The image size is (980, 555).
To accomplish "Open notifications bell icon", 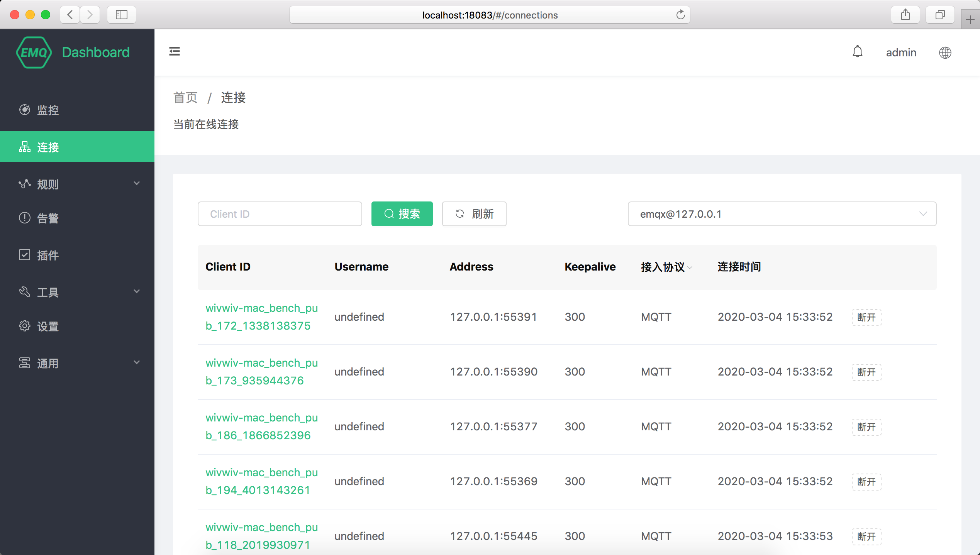I will point(858,52).
